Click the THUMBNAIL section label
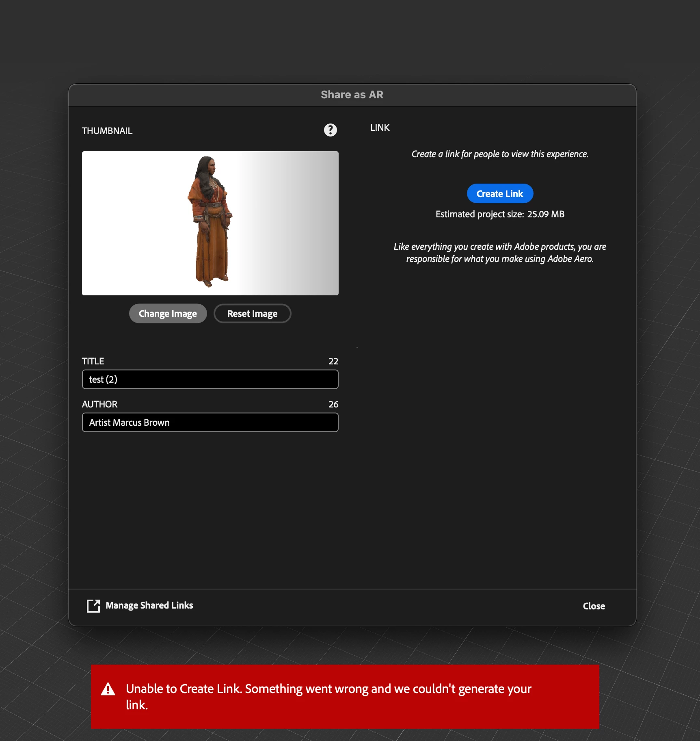Image resolution: width=700 pixels, height=741 pixels. point(107,131)
